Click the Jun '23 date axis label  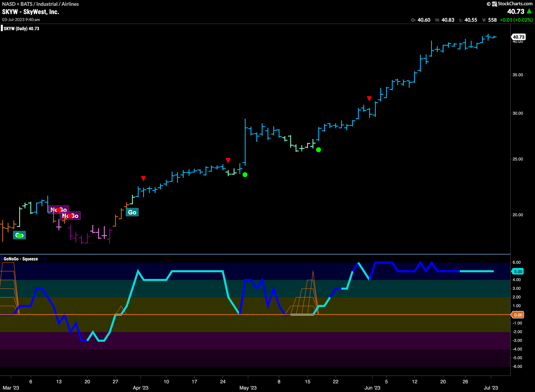(x=372, y=388)
